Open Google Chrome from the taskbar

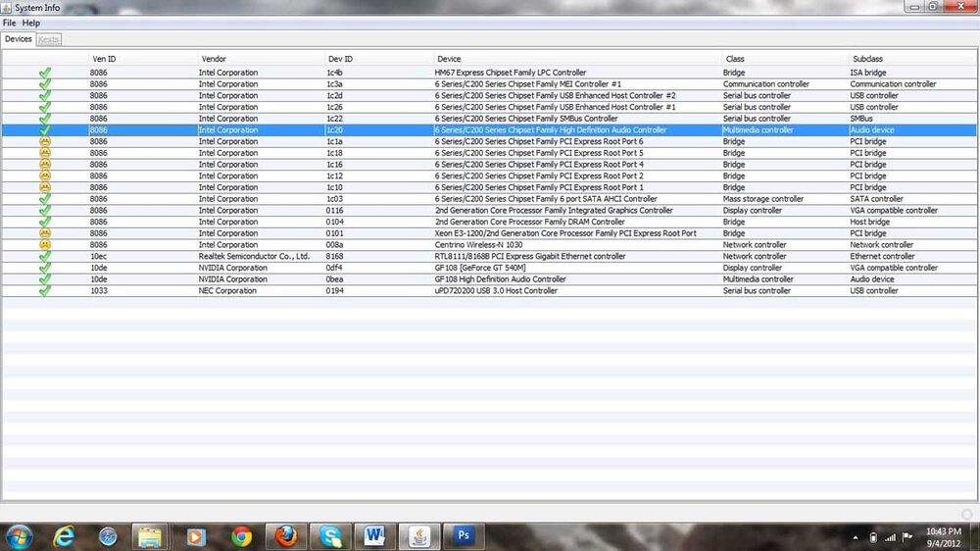tap(241, 536)
